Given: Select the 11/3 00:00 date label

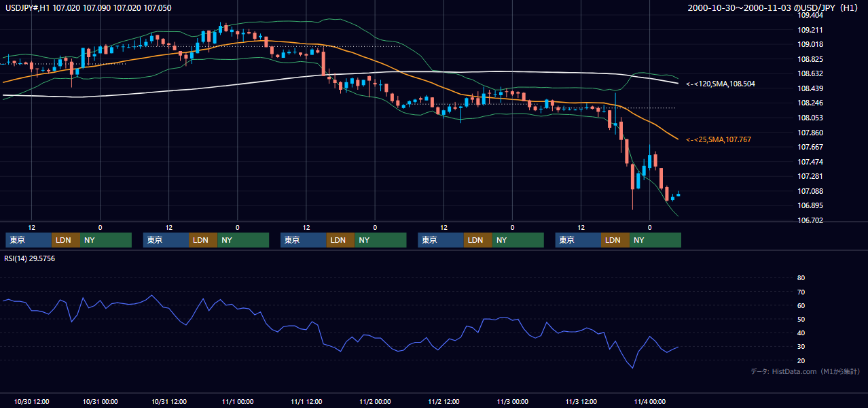Looking at the screenshot, I should click(512, 401).
